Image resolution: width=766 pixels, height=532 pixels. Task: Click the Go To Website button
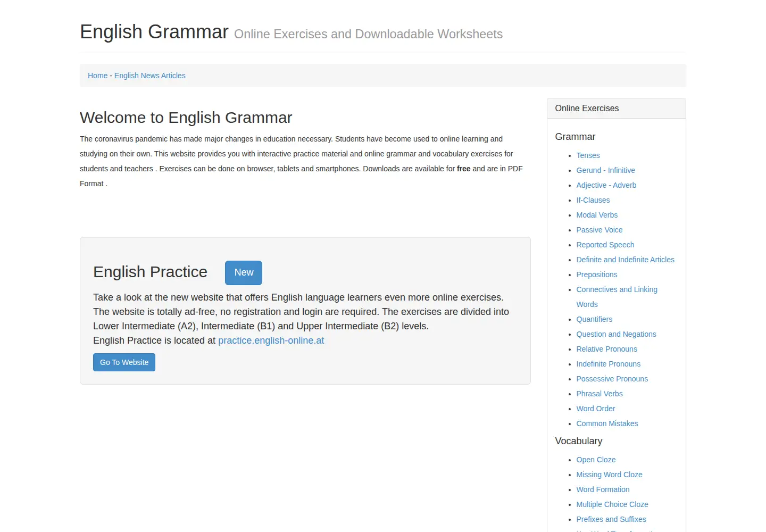(124, 362)
